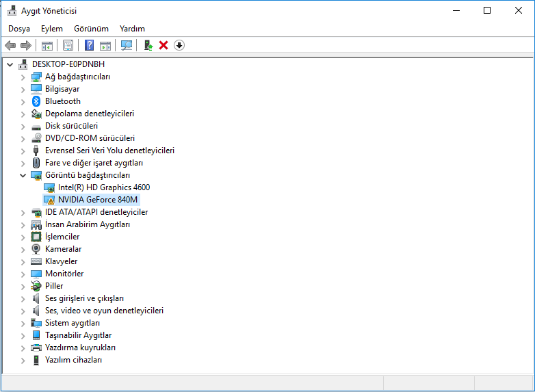
Task: Select Fare ve diğer işaret aygıtları label
Action: point(94,163)
